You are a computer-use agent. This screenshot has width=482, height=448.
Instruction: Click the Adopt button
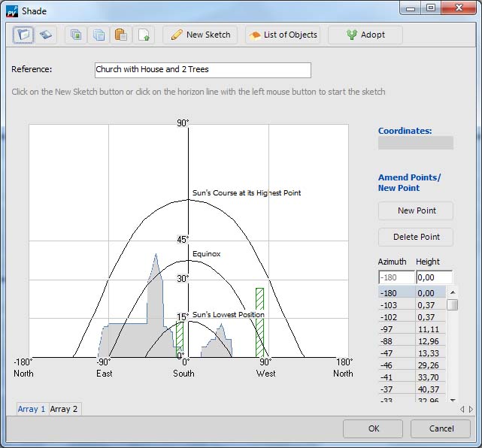[x=365, y=35]
